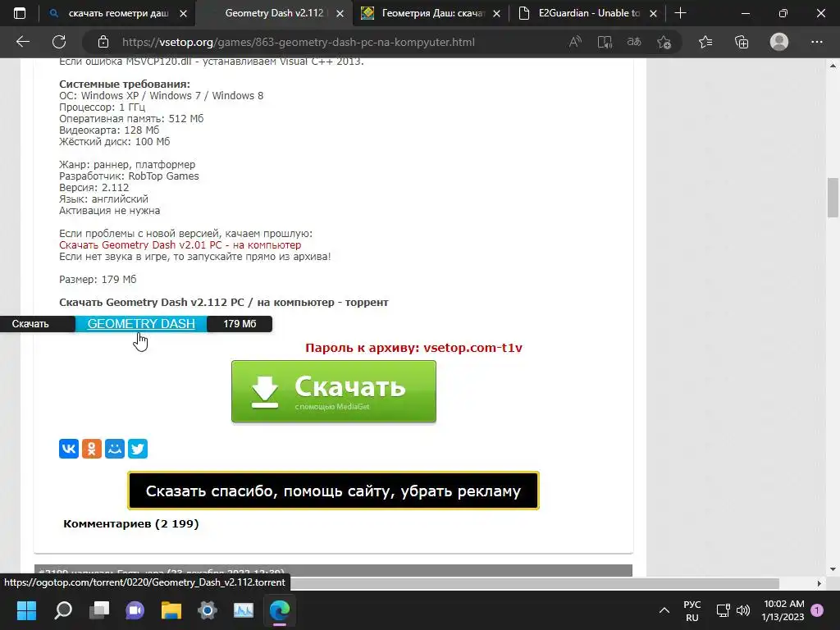
Task: Click scroll-up arrow of page scrollbar
Action: pos(833,66)
